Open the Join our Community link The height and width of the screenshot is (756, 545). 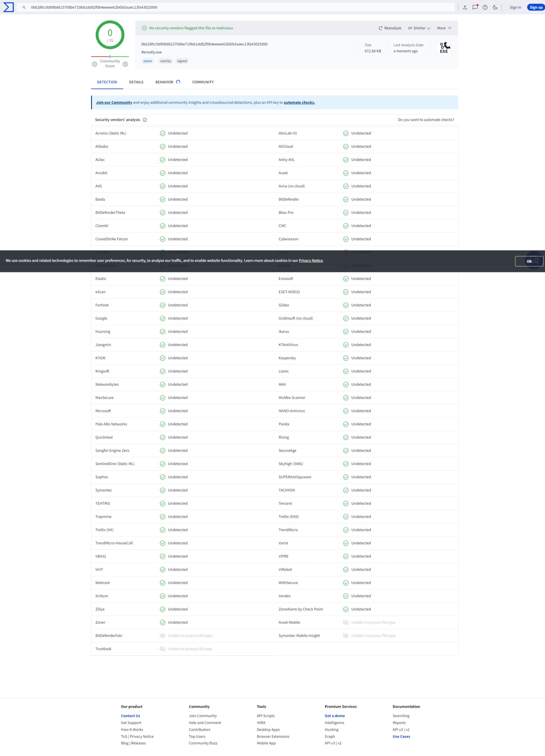pyautogui.click(x=114, y=102)
